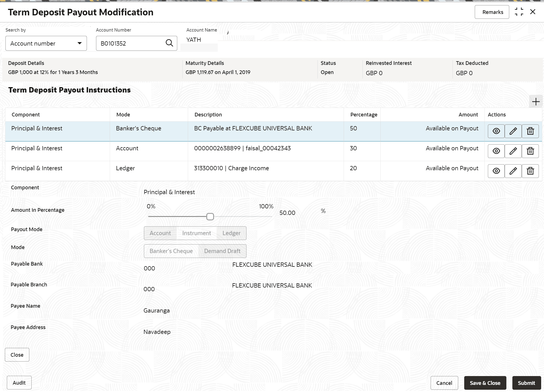
Task: Open the Search by dropdown
Action: coord(46,43)
